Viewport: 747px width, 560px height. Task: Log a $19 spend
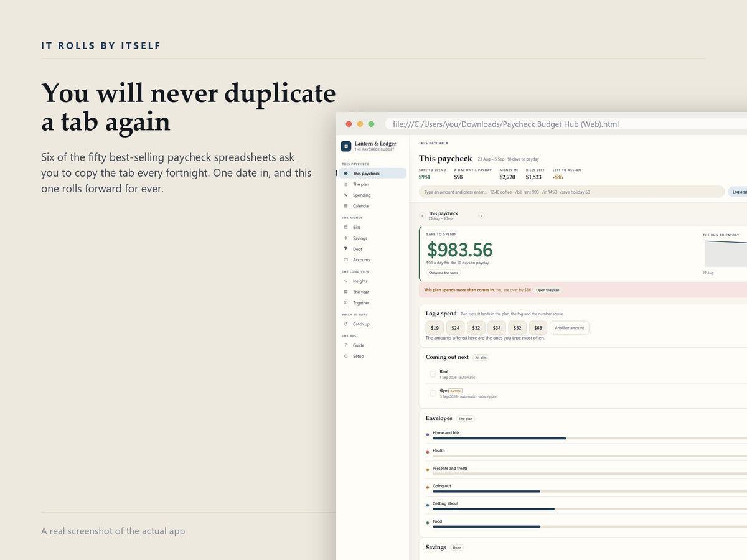(435, 328)
